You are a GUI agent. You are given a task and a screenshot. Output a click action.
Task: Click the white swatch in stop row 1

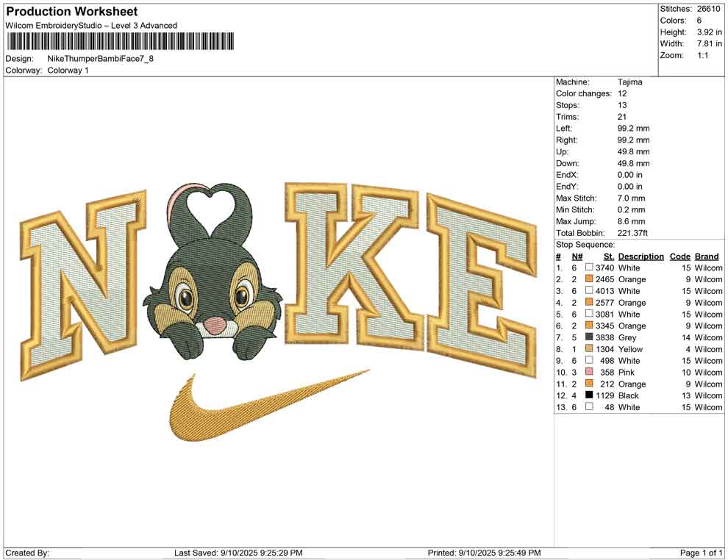pos(589,267)
